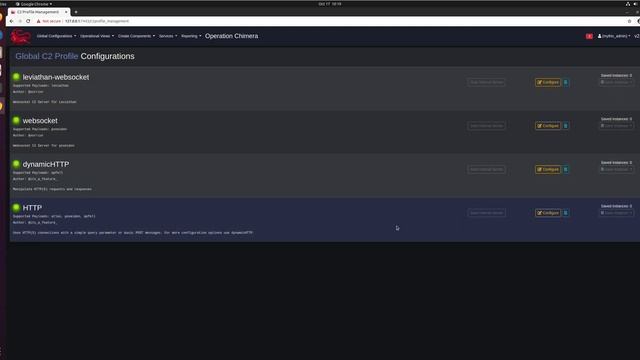Image resolution: width=640 pixels, height=360 pixels.
Task: Click internal server button for dynamicHTTP
Action: tap(486, 169)
